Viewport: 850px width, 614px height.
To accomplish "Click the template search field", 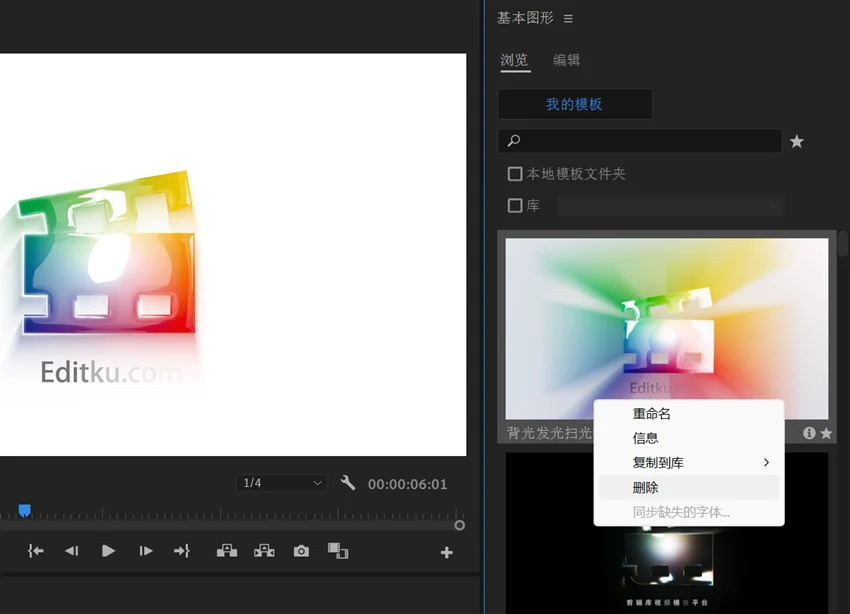I will [x=640, y=141].
